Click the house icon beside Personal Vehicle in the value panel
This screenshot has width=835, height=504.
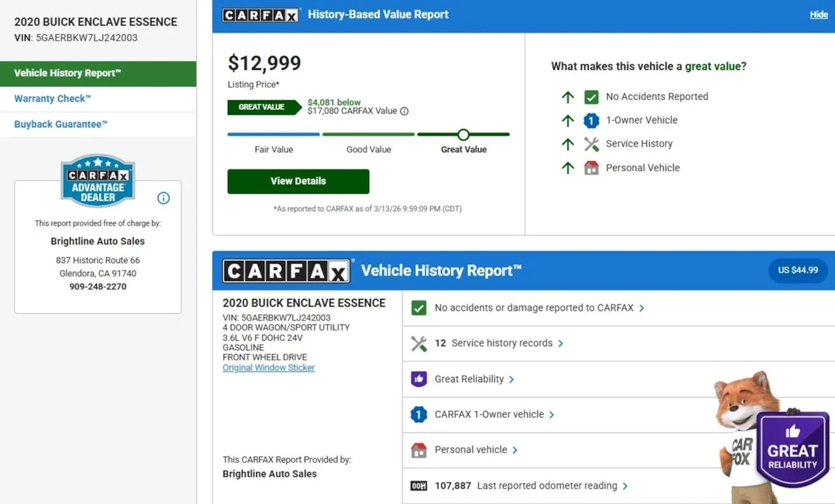pos(591,168)
